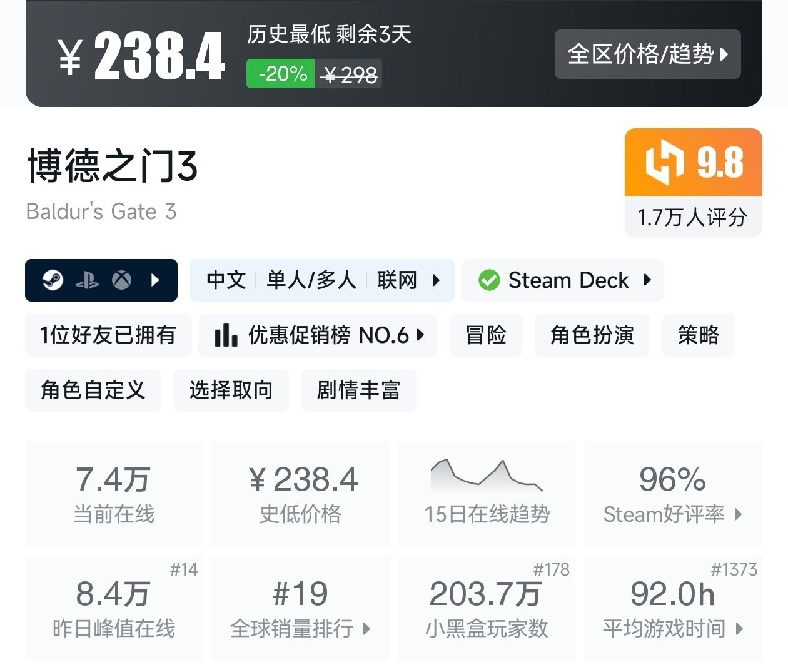Expand the 联网 arrow in language chip
Screen dimensions: 788x672
436,280
